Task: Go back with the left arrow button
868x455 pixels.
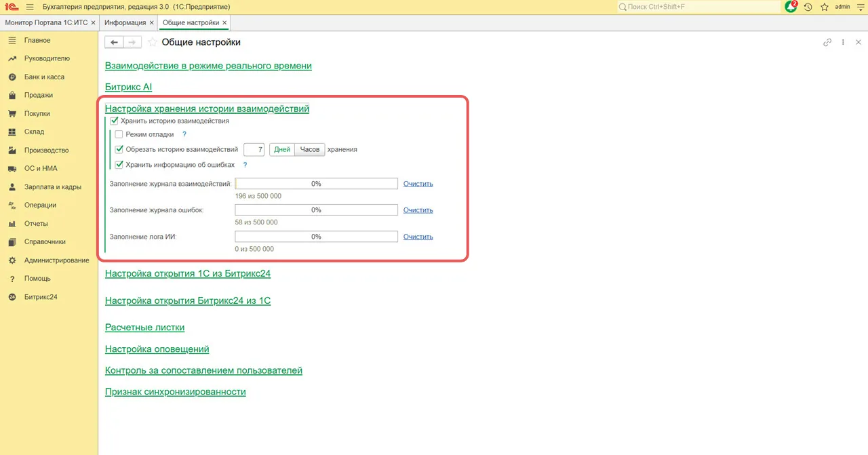Action: [x=114, y=42]
